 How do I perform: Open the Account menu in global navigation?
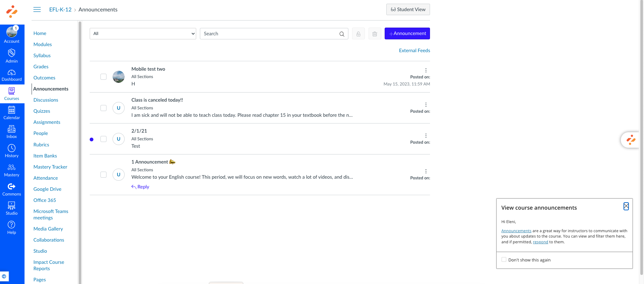click(x=12, y=34)
